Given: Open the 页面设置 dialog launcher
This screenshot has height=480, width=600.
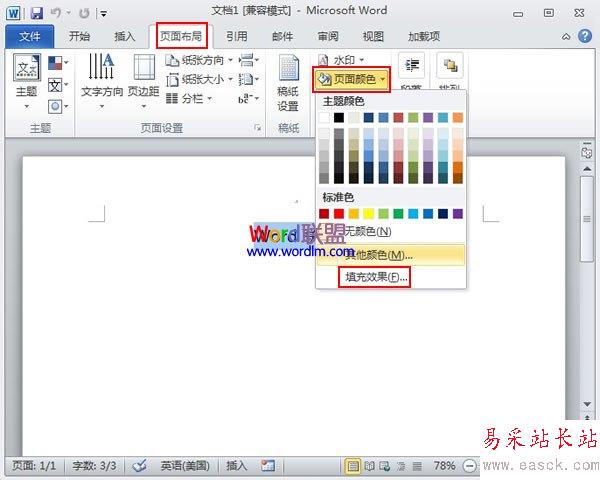Looking at the screenshot, I should point(258,128).
